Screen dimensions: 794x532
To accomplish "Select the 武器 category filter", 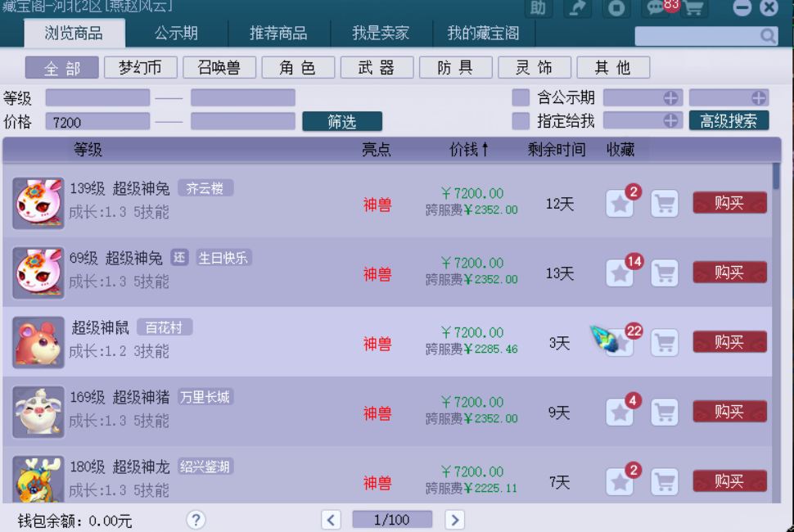I will pos(377,67).
